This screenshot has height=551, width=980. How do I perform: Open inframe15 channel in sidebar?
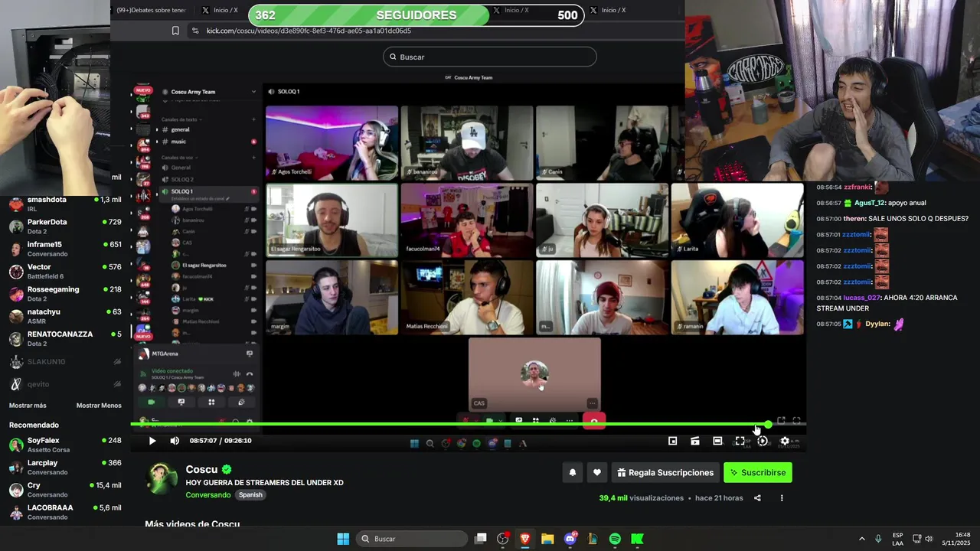65,249
